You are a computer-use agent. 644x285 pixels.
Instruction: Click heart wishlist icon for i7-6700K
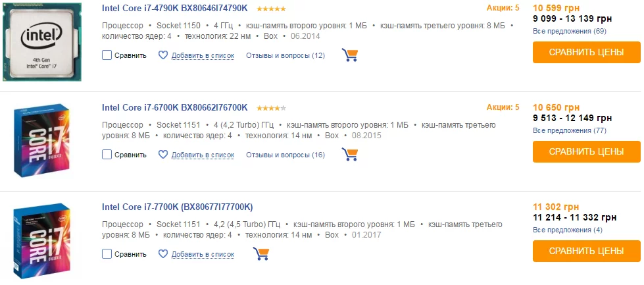[x=163, y=155]
